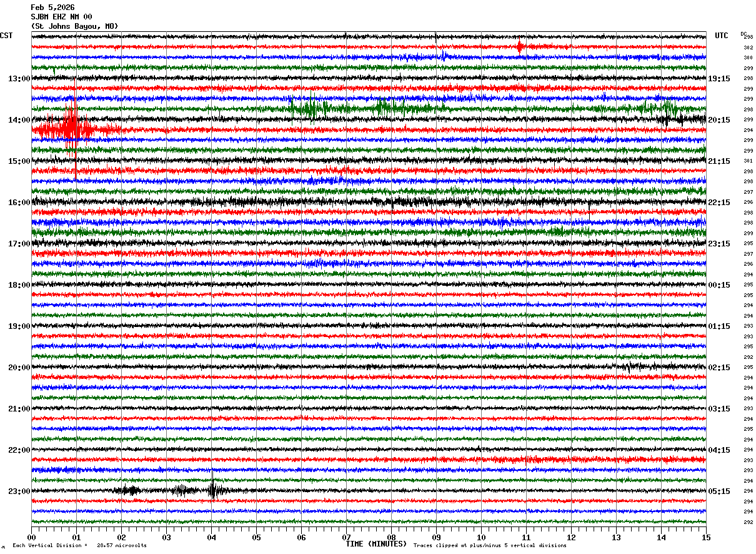
Task: Select the 17:00 CST time label
Action: click(x=19, y=244)
